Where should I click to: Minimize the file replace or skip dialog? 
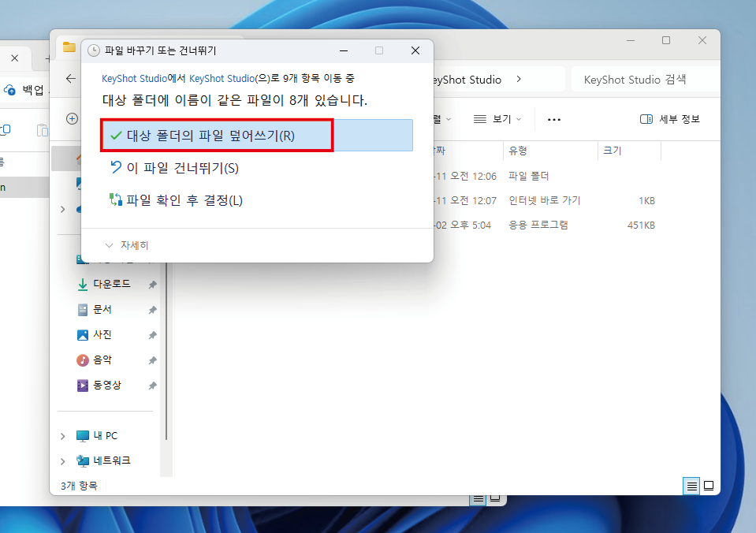pyautogui.click(x=344, y=50)
